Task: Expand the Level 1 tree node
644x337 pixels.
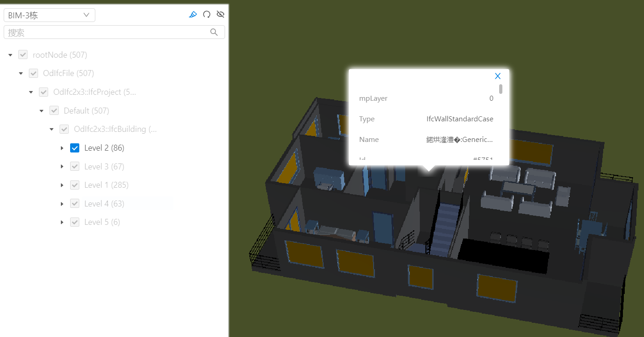Action: tap(62, 185)
